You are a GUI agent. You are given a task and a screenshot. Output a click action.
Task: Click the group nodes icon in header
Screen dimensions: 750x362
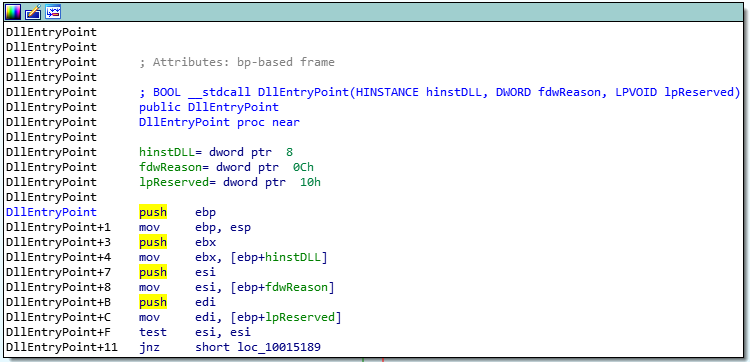[53, 12]
